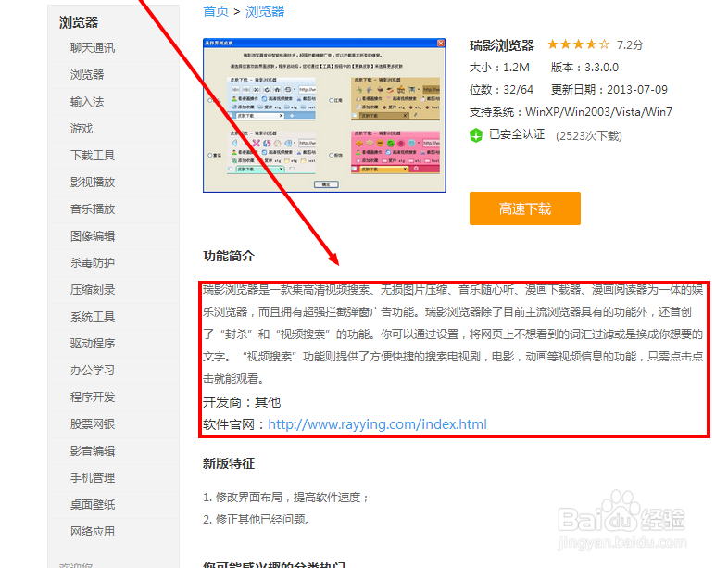The image size is (728, 568).
Task: Open the 下载工具 category
Action: (x=93, y=155)
